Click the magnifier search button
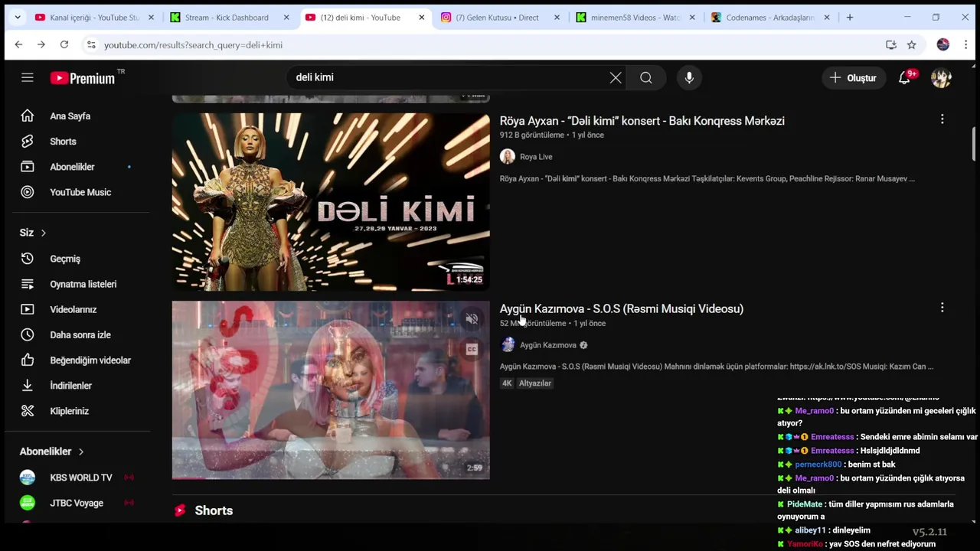 click(646, 77)
